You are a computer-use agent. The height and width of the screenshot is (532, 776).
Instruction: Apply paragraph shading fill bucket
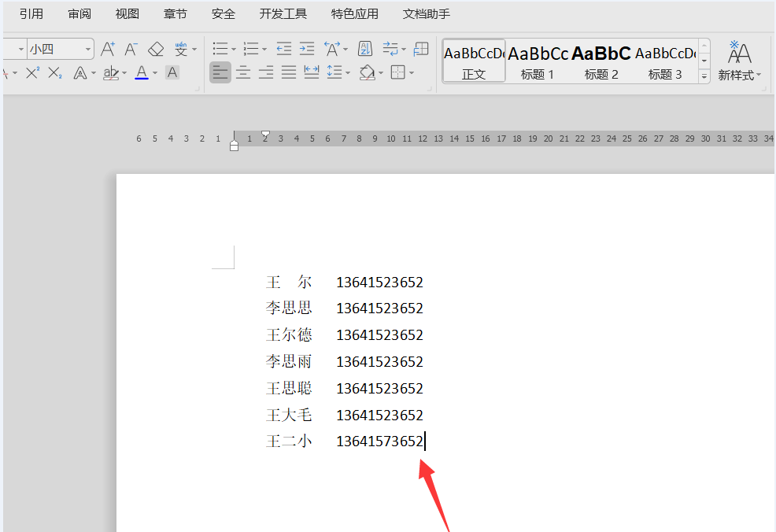pyautogui.click(x=368, y=72)
